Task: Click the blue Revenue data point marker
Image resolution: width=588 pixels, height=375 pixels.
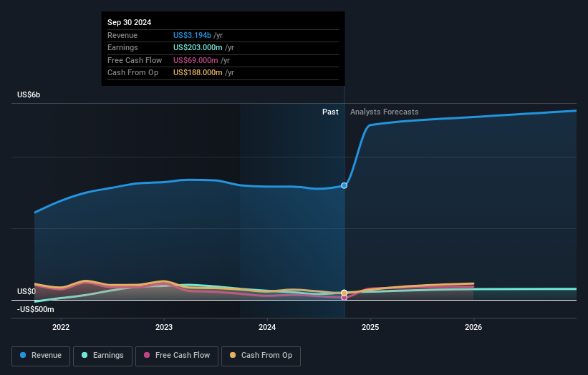Action: (344, 185)
